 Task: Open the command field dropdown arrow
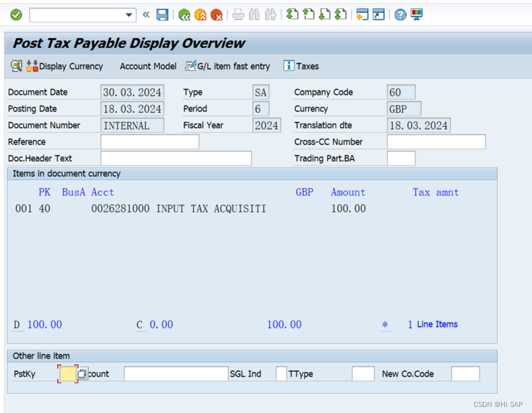(127, 15)
